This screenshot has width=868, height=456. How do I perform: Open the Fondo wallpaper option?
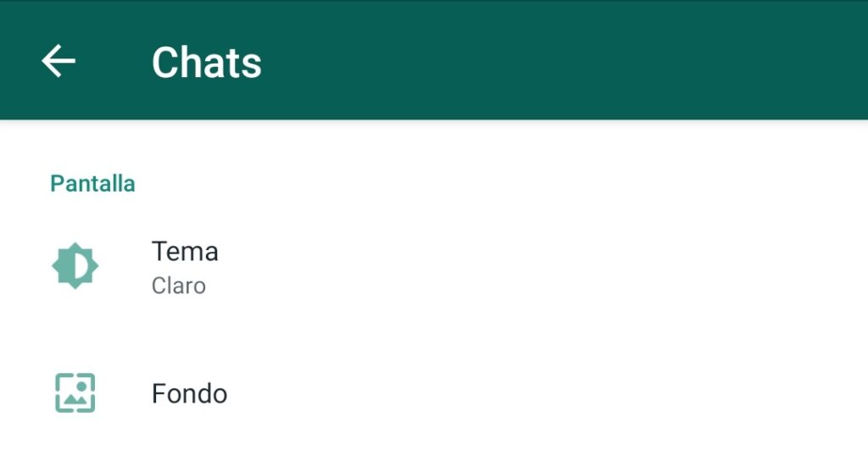pyautogui.click(x=434, y=393)
